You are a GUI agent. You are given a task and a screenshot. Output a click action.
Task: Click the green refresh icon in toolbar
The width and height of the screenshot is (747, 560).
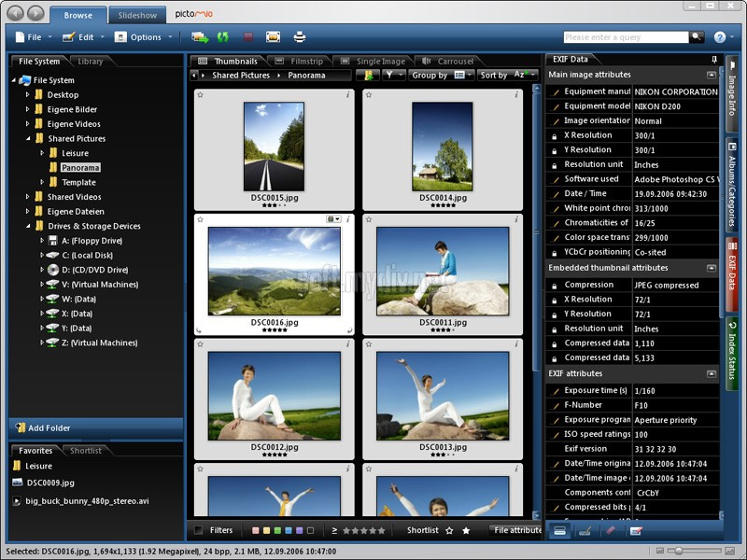point(223,37)
